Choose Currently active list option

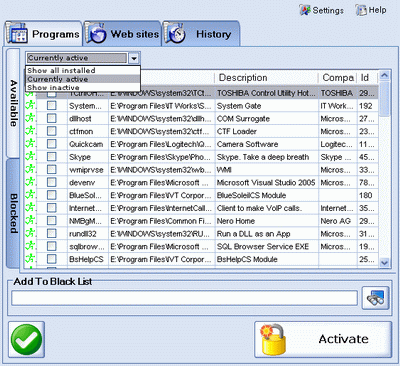pos(83,79)
